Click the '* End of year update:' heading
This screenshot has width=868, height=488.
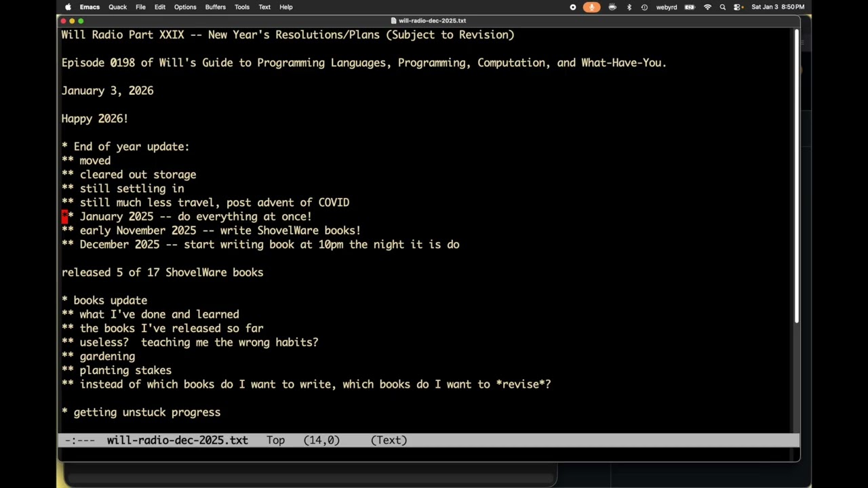125,146
